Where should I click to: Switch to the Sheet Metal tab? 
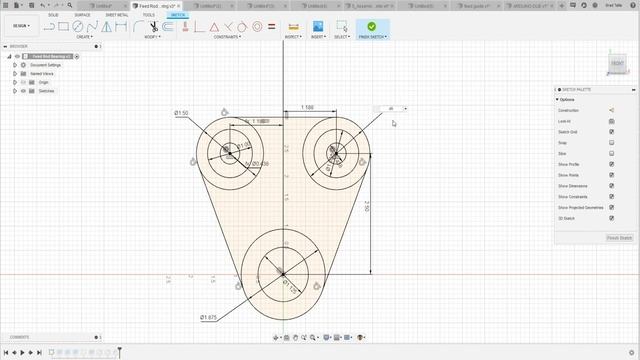[x=117, y=15]
